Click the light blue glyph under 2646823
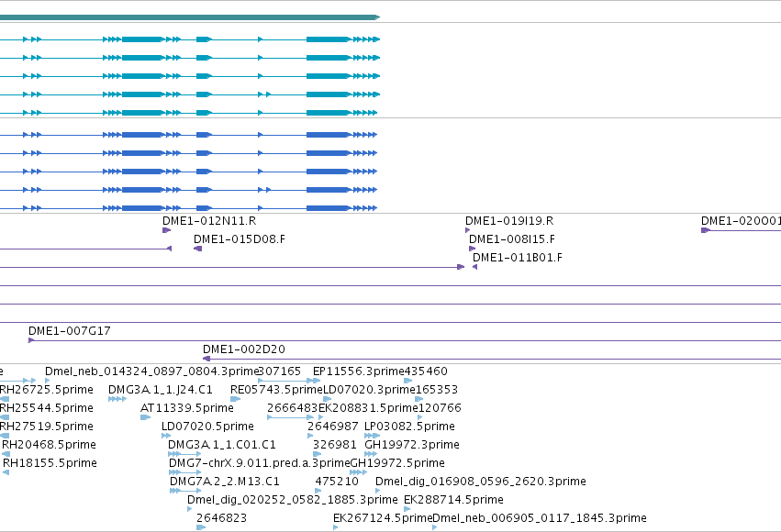Screen dimensions: 781x532 (x=201, y=527)
